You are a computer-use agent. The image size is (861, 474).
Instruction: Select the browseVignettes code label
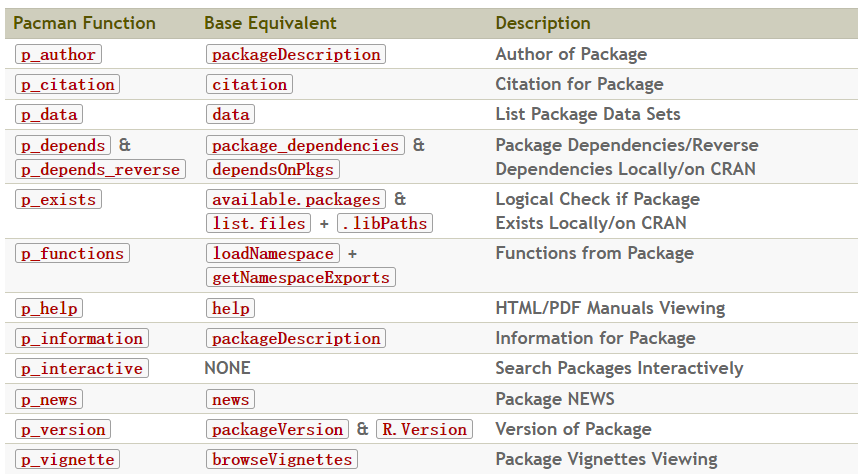point(282,459)
